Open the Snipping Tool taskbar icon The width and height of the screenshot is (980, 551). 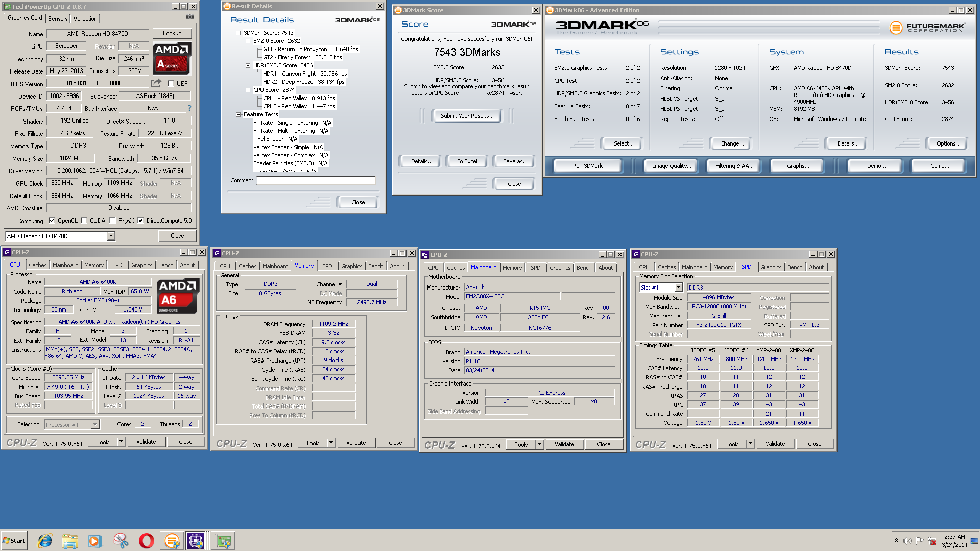(x=121, y=541)
